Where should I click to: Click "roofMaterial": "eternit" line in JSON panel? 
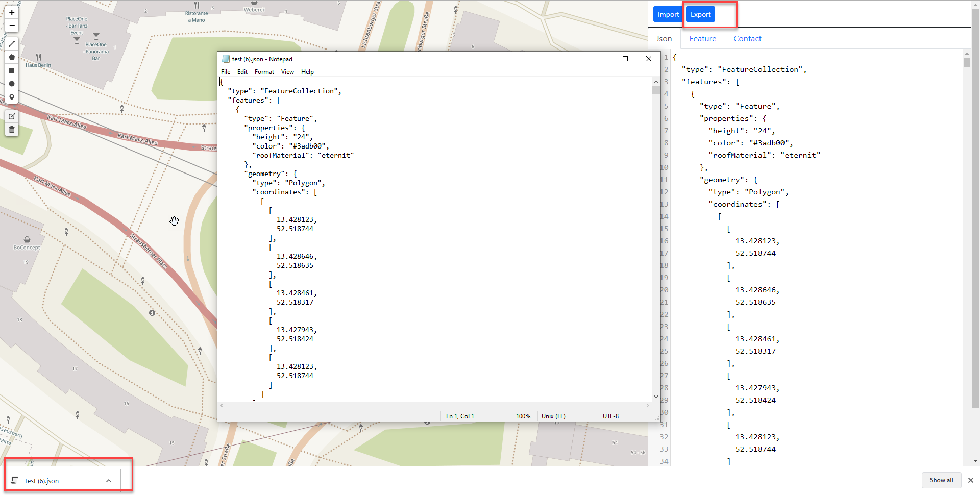[765, 155]
